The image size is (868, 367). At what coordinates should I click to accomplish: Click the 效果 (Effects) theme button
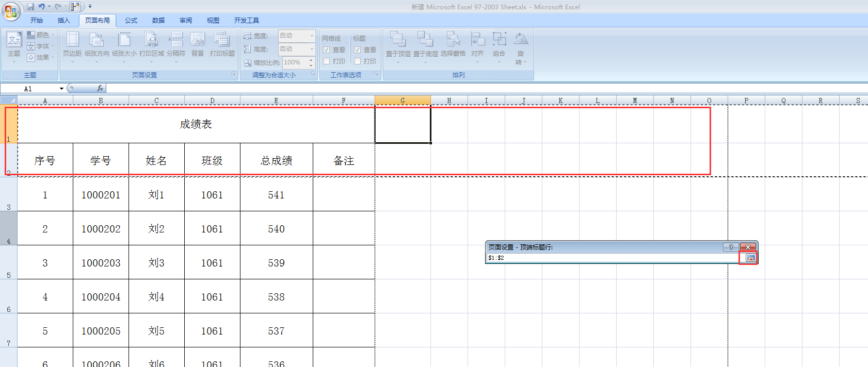(x=41, y=58)
